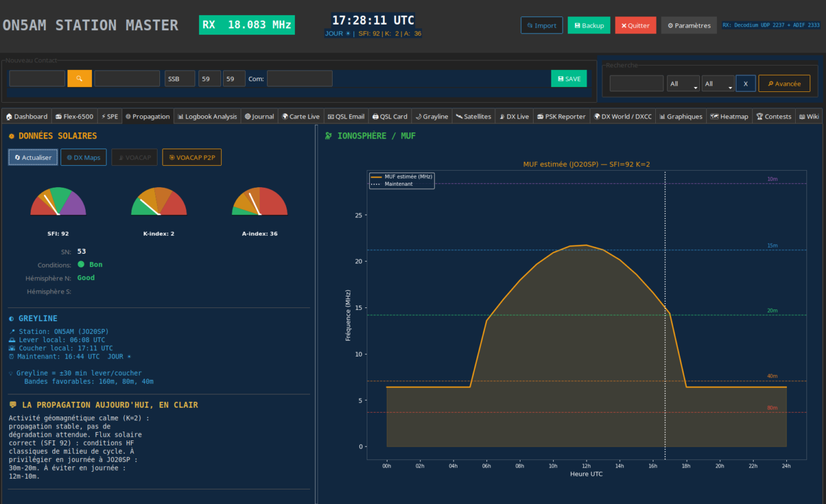Image resolution: width=826 pixels, height=504 pixels.
Task: Click the callsign field in Nouveau Contact
Action: coord(37,79)
